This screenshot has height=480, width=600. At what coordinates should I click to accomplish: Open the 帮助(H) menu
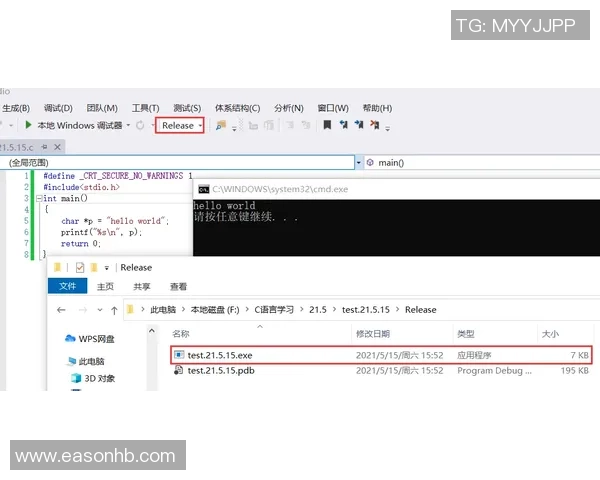click(377, 108)
